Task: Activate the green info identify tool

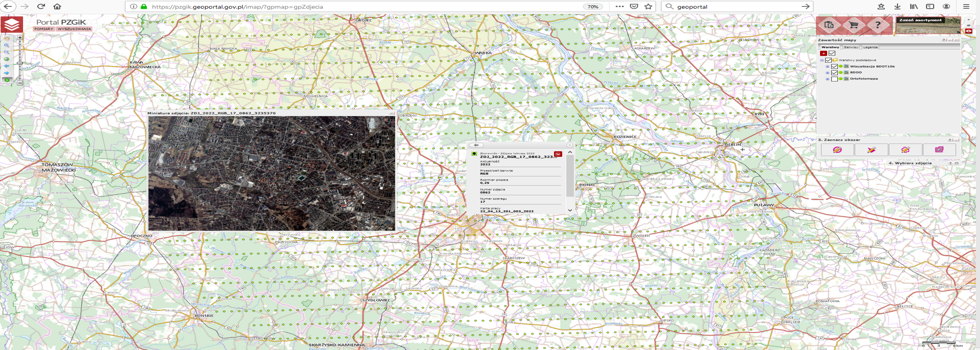Action: pos(7,80)
